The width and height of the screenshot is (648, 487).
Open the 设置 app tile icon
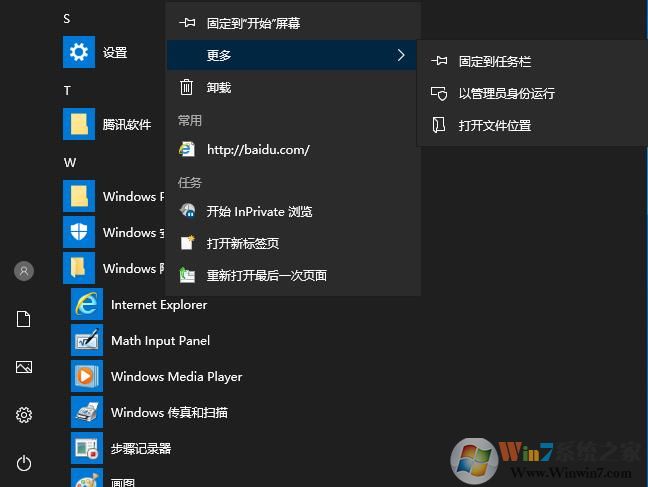click(x=79, y=52)
